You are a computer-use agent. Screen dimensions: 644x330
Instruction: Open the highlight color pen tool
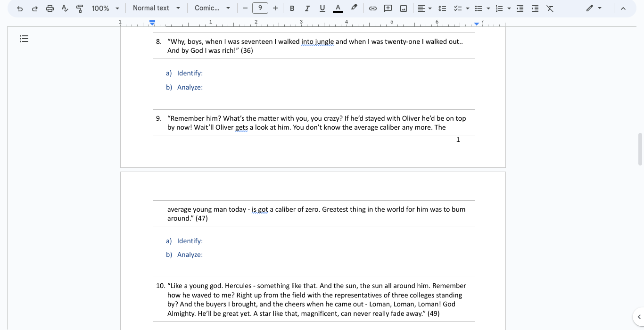pos(354,8)
